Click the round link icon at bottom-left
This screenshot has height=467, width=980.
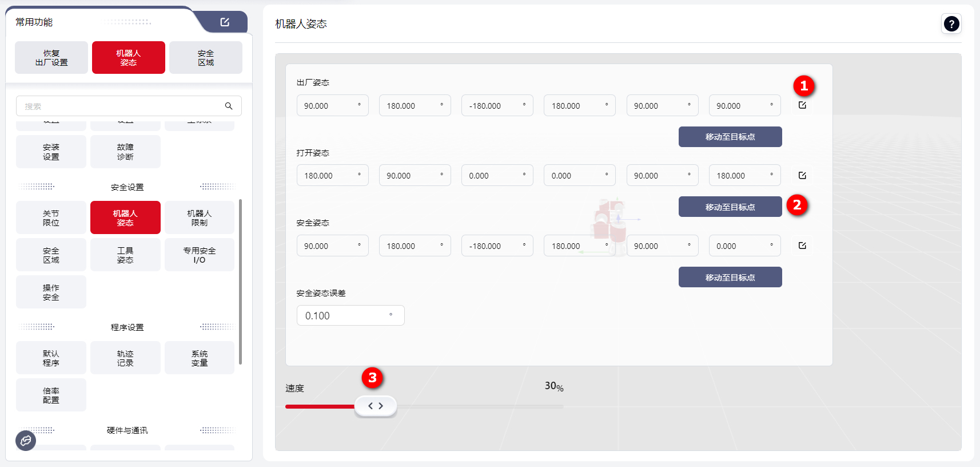26,440
